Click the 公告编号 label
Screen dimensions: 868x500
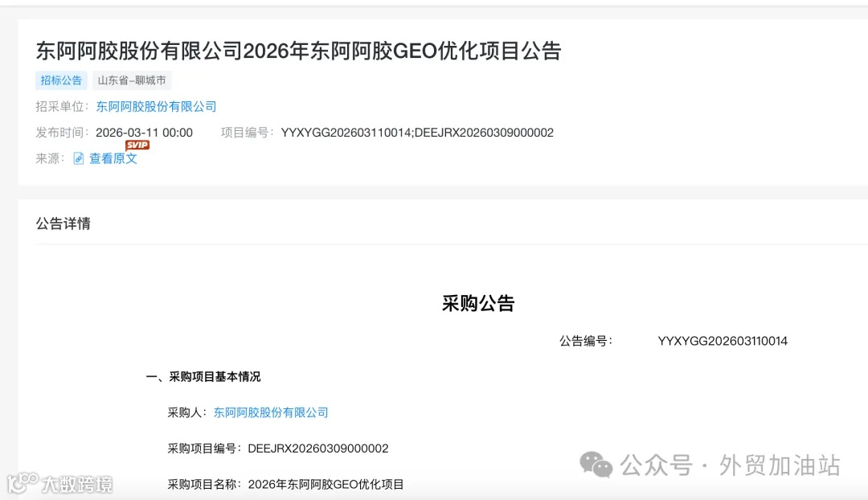586,341
